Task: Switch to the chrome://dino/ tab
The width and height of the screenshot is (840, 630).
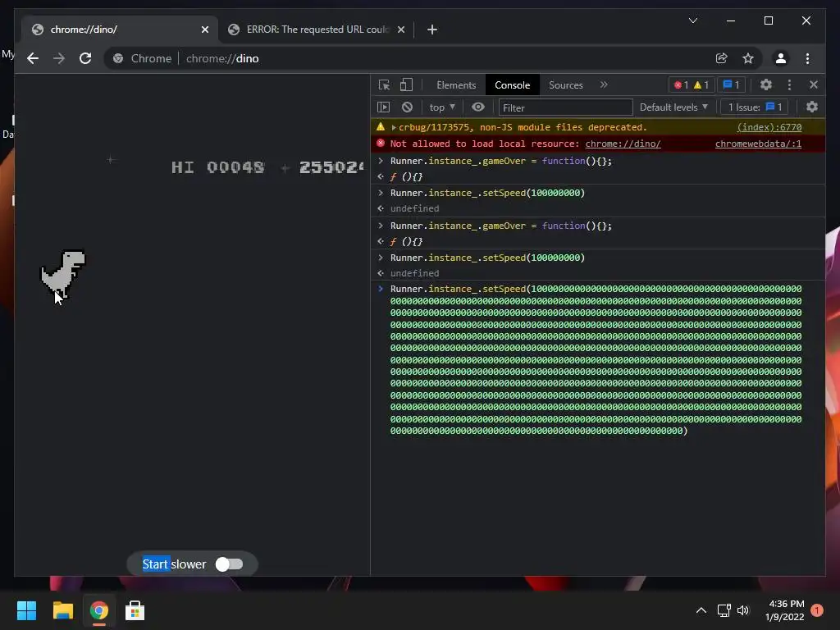Action: 121,30
